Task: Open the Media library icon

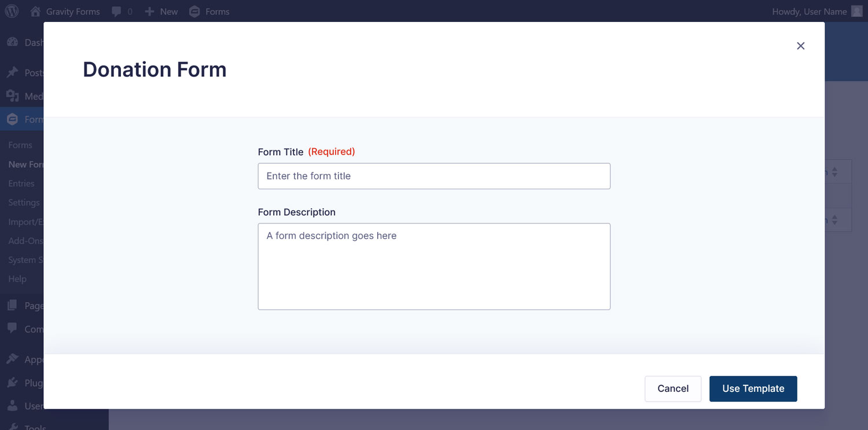Action: (12, 96)
